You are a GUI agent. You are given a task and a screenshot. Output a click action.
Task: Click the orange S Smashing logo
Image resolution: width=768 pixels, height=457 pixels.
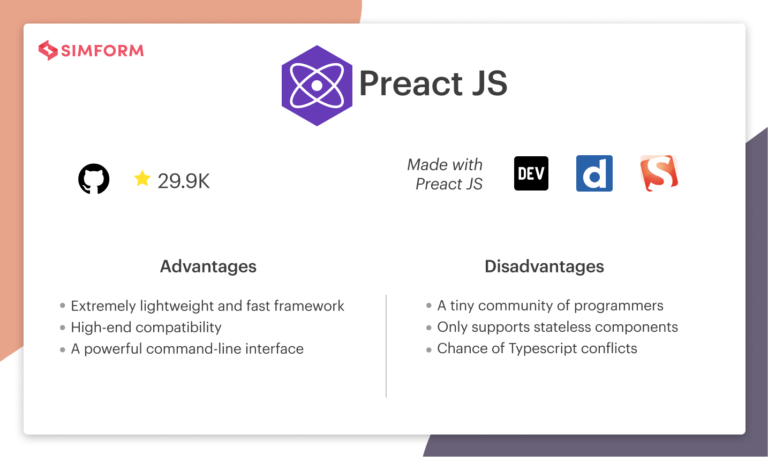659,173
